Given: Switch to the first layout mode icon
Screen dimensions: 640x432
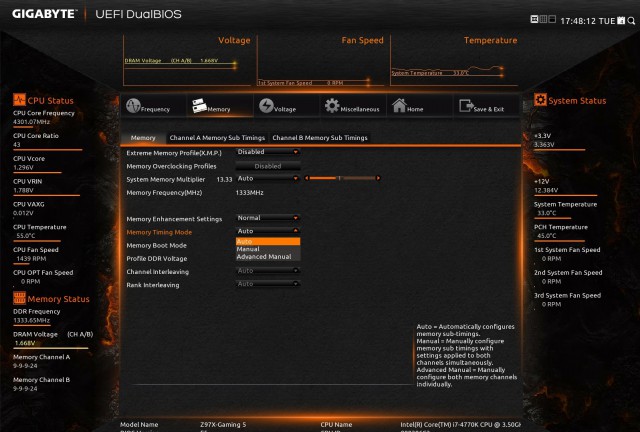Looking at the screenshot, I should tap(534, 19).
